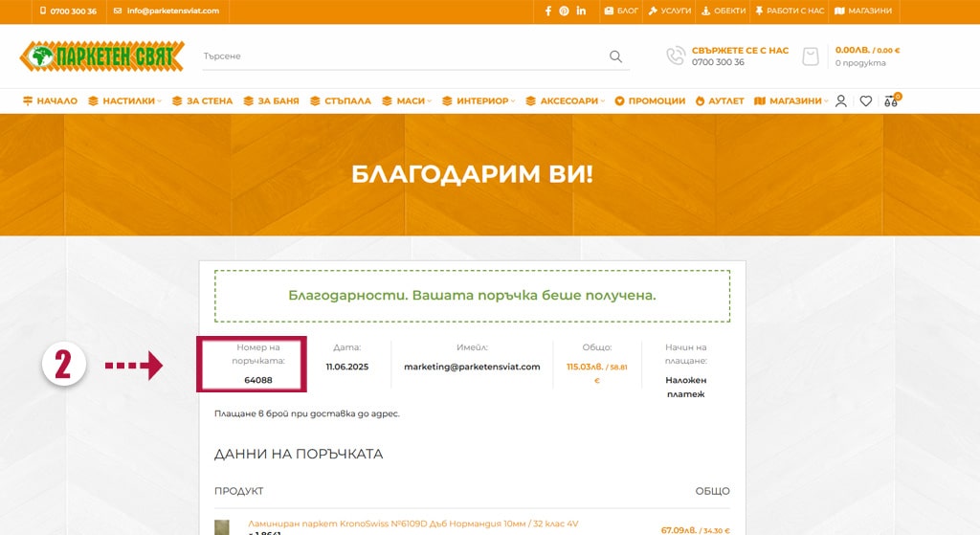Expand the ИНТЕРИОР menu dropdown
The width and height of the screenshot is (980, 535).
479,100
